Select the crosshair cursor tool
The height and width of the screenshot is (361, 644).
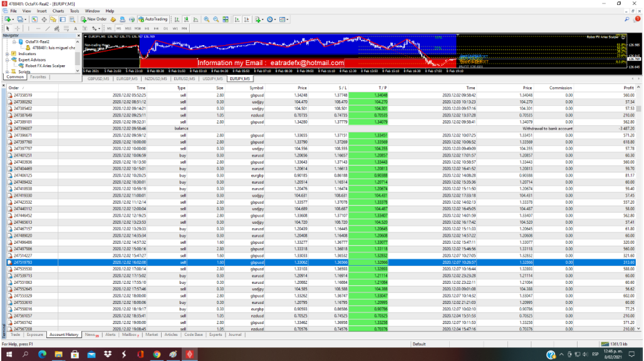point(17,28)
